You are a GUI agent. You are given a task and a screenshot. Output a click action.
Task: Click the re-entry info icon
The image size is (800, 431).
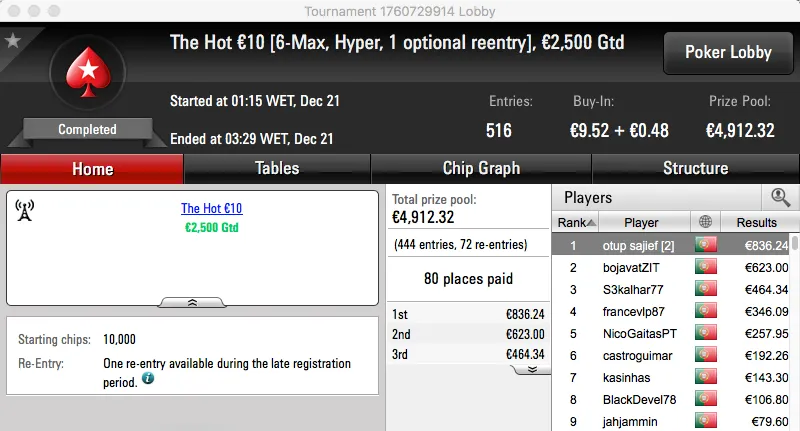click(148, 380)
